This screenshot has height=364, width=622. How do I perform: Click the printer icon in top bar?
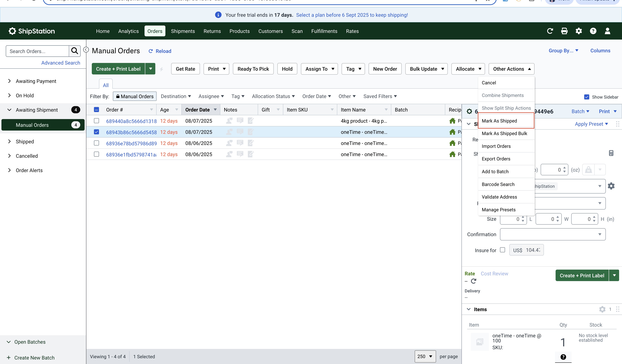pos(564,31)
